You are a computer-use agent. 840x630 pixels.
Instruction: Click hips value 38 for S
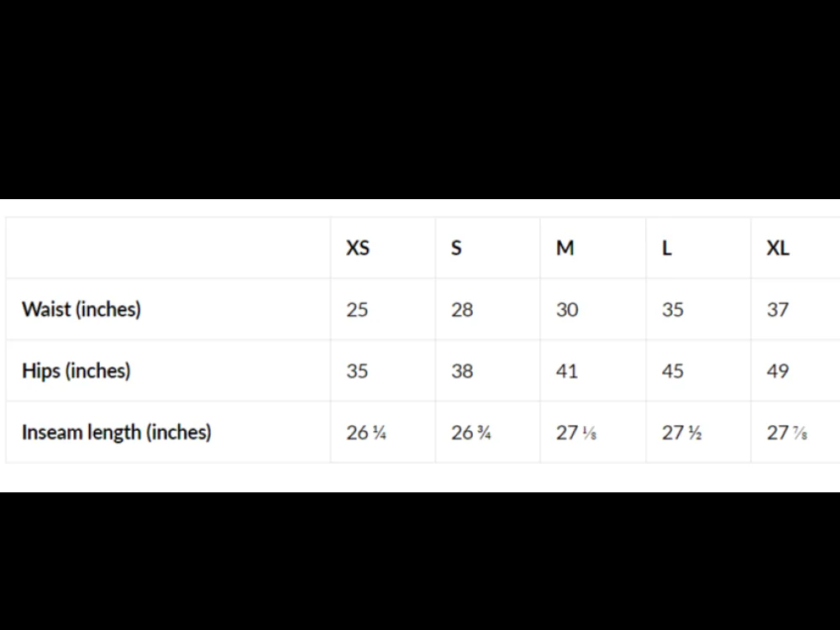pyautogui.click(x=462, y=370)
